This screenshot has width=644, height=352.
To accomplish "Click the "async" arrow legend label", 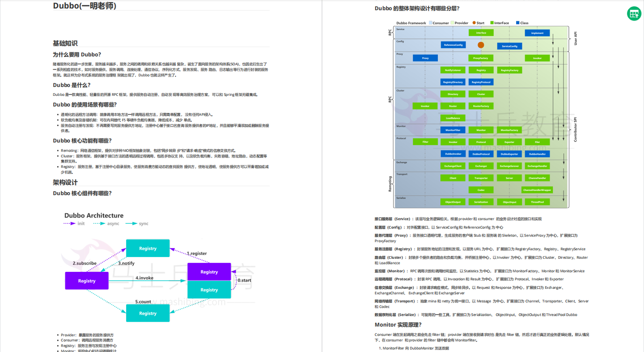I will tap(113, 223).
